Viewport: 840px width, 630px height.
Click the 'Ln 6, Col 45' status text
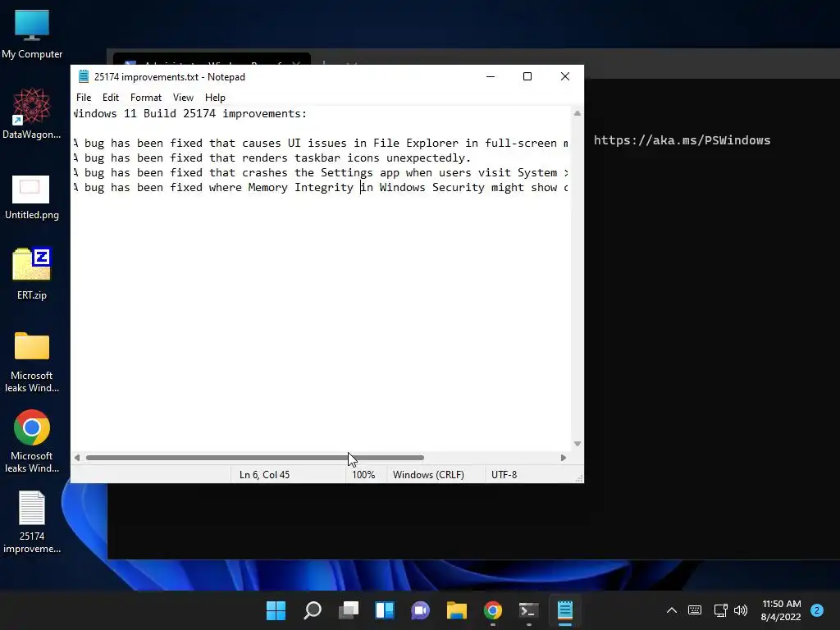pyautogui.click(x=265, y=475)
